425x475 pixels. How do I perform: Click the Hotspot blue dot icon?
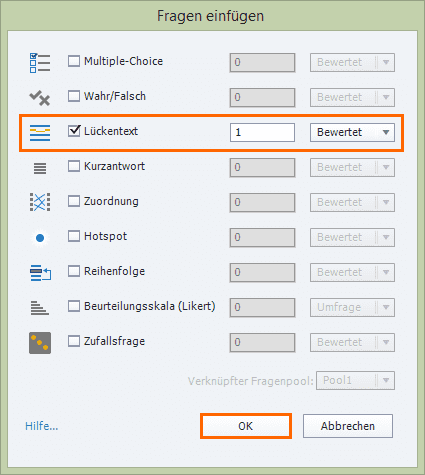click(40, 238)
